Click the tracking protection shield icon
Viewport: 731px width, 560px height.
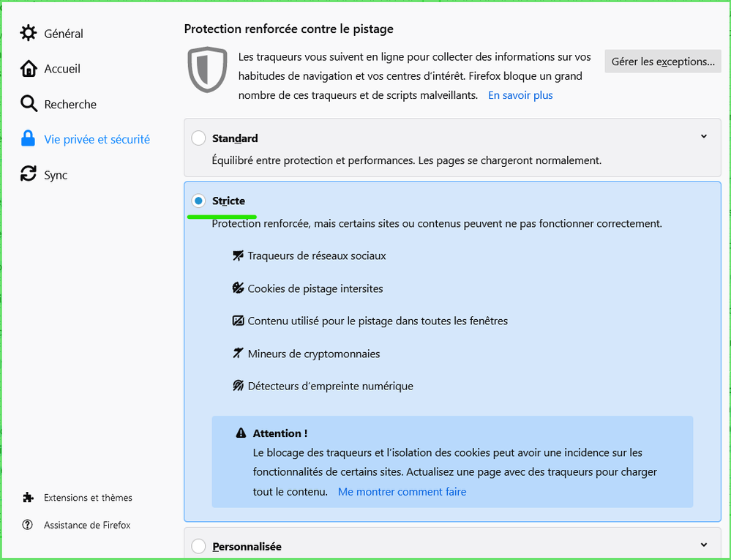coord(208,70)
